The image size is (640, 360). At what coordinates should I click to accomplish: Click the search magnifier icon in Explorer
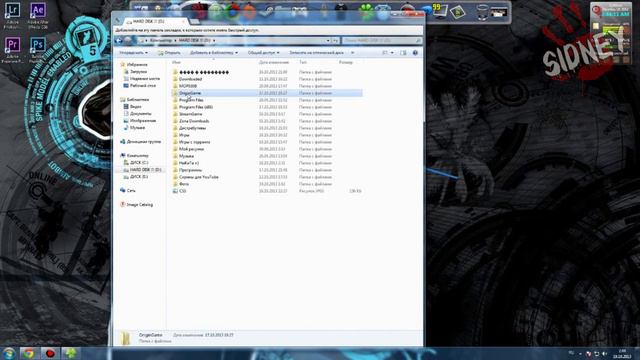pyautogui.click(x=418, y=40)
